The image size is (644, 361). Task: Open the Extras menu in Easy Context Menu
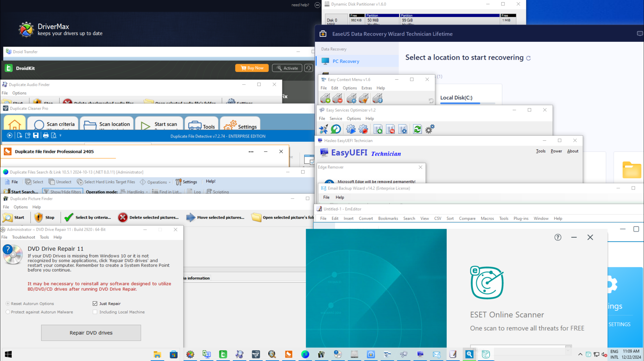366,88
